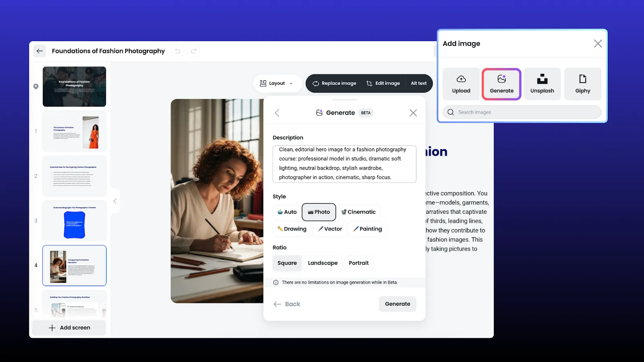Choose the Generate image option
Screen dimensions: 644x362
(x=502, y=84)
